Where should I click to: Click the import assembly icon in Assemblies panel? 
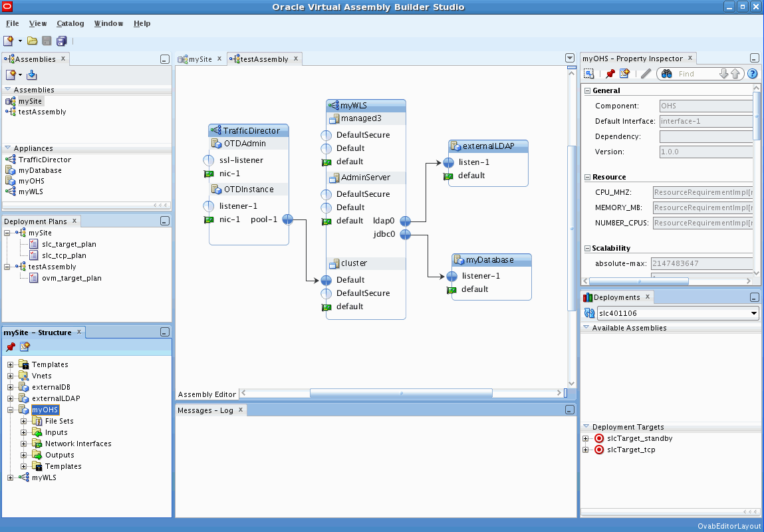32,75
